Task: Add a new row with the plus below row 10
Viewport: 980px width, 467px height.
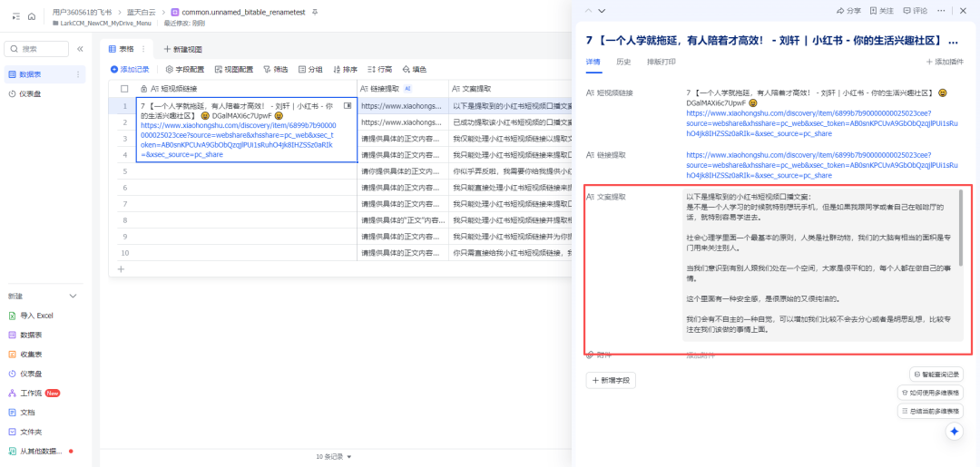Action: (x=122, y=269)
